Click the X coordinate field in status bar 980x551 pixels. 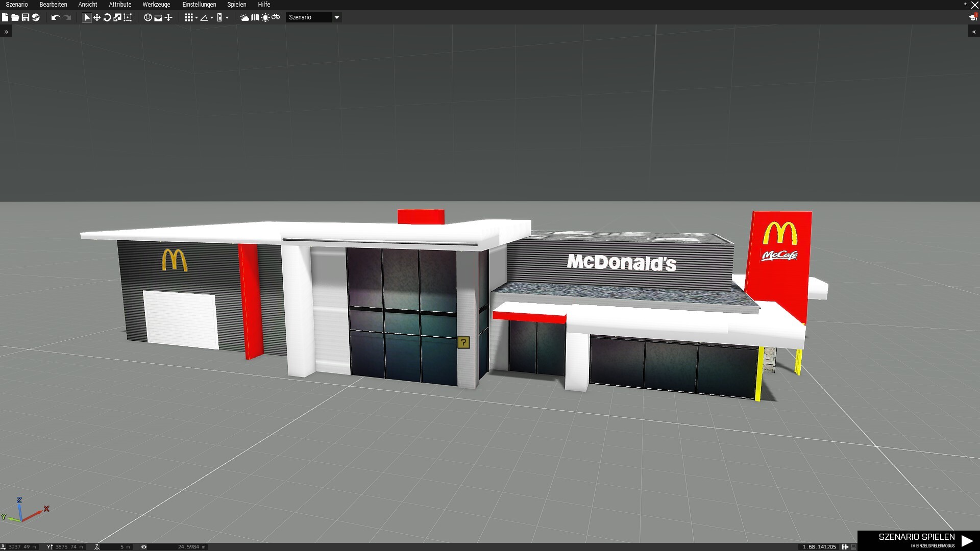pyautogui.click(x=21, y=546)
